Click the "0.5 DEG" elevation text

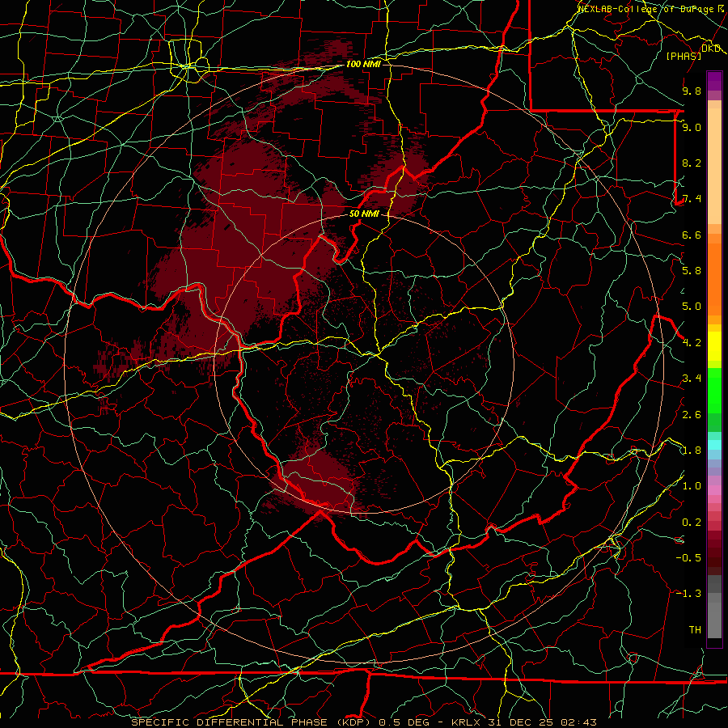coord(404,722)
